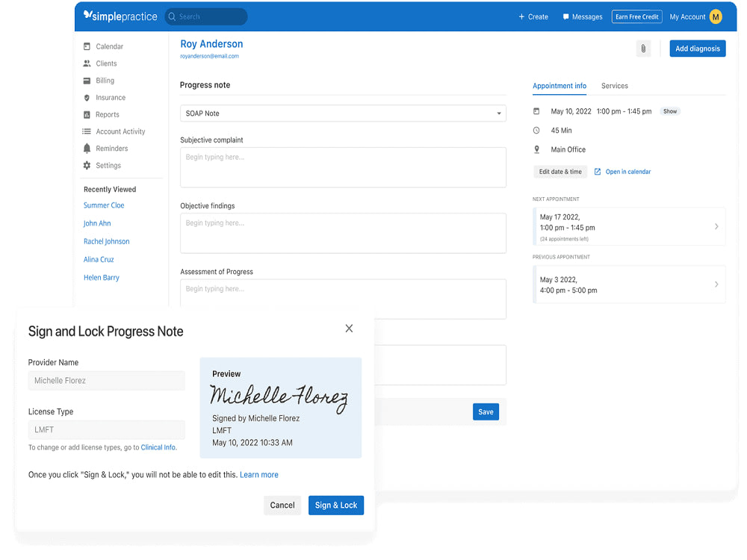
Task: Click the Save button
Action: click(486, 412)
